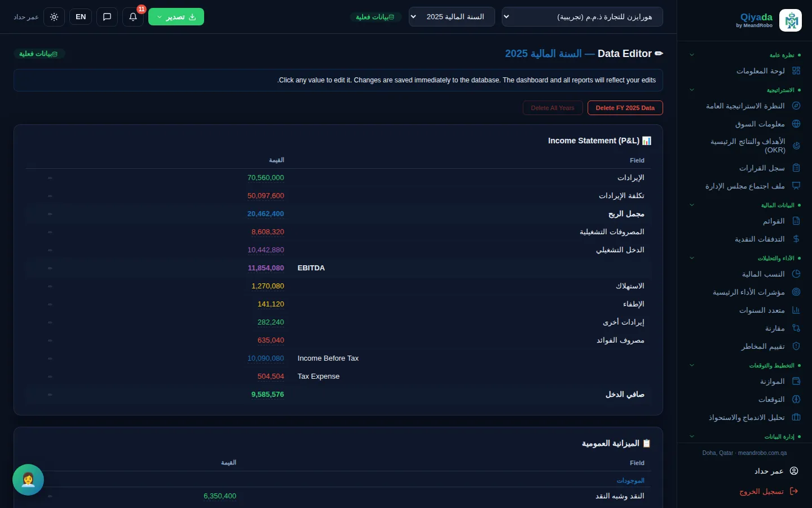Open the wallet icon for الموازنة
812x508 pixels.
(x=796, y=381)
